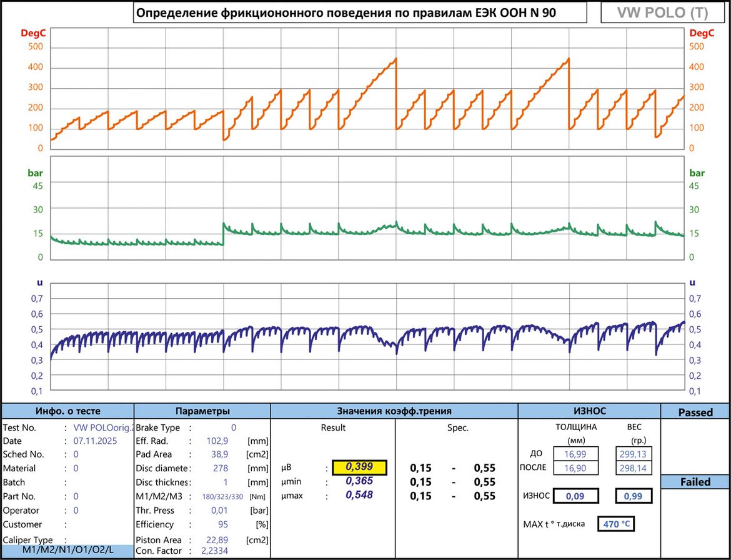
Task: Select the Test No. value 'VW POLOorig.'
Action: pyautogui.click(x=104, y=427)
